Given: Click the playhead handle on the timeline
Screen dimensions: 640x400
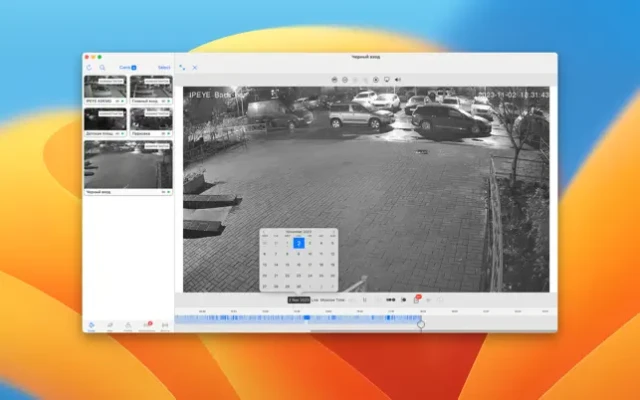Looking at the screenshot, I should click(x=421, y=323).
